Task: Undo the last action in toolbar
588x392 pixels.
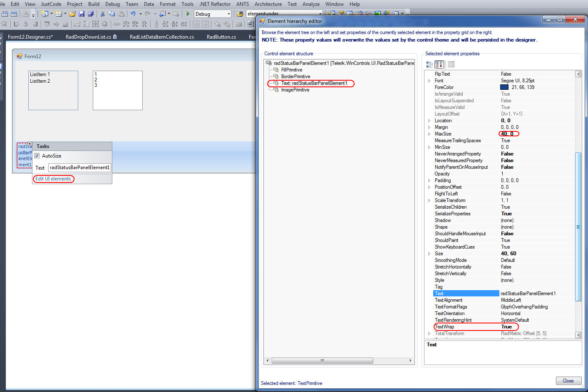Action: tap(133, 14)
